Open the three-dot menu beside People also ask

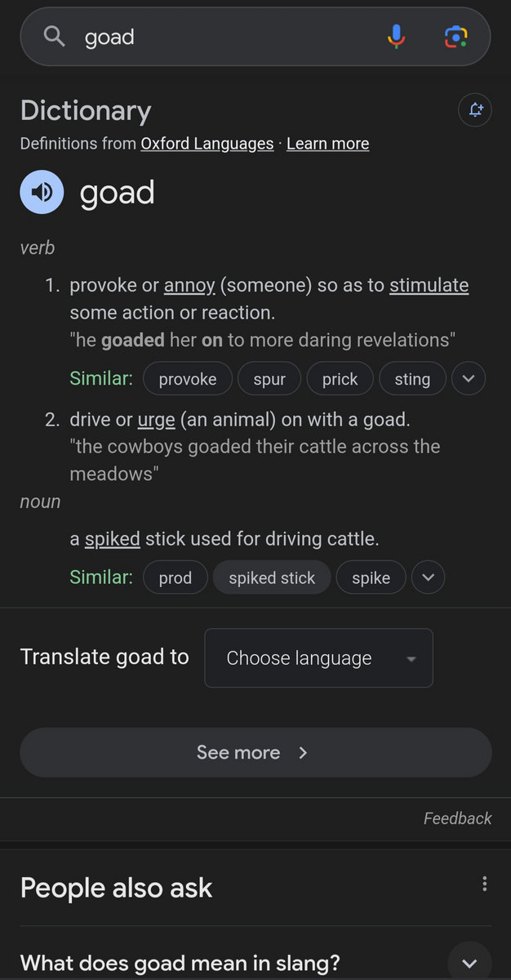(x=485, y=884)
